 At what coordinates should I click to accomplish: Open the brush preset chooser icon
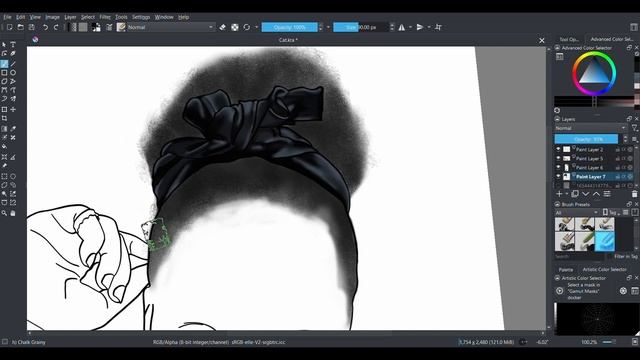[121, 27]
